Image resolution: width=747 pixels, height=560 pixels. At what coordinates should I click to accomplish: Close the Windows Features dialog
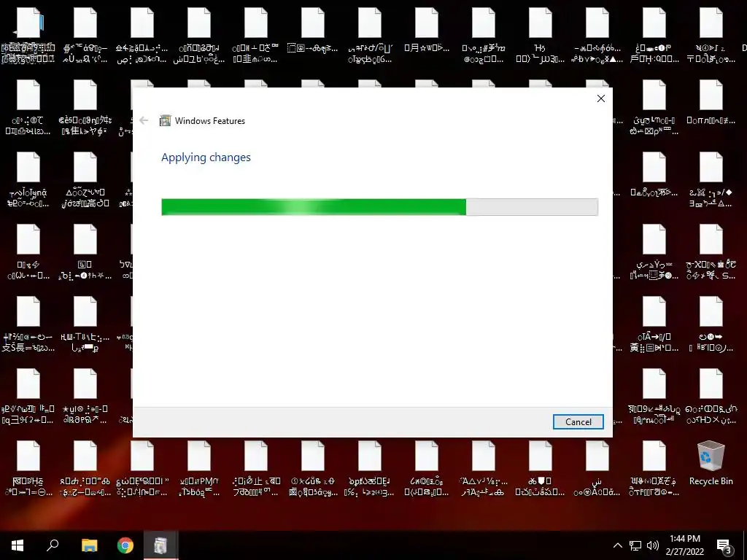click(x=601, y=98)
